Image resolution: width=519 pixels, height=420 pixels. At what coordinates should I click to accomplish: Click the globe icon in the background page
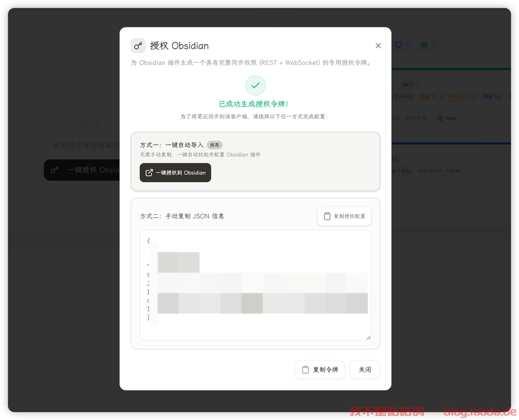[x=424, y=45]
